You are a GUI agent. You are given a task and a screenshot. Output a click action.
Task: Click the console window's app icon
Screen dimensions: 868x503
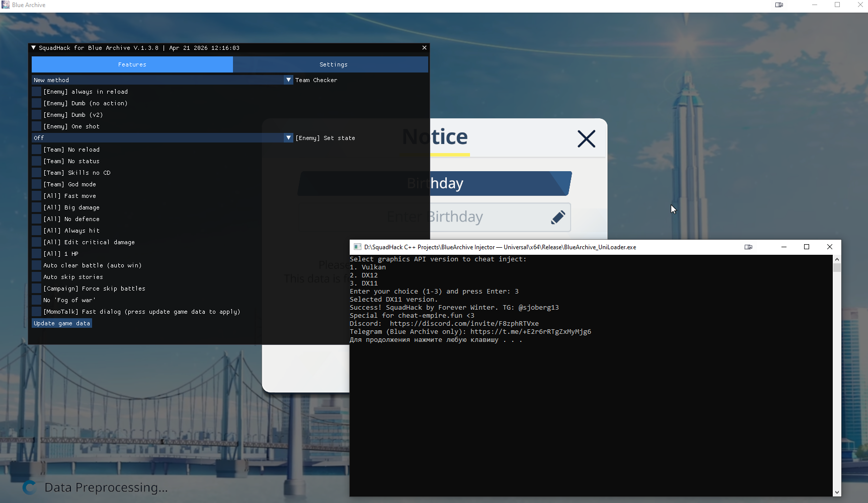pyautogui.click(x=357, y=247)
